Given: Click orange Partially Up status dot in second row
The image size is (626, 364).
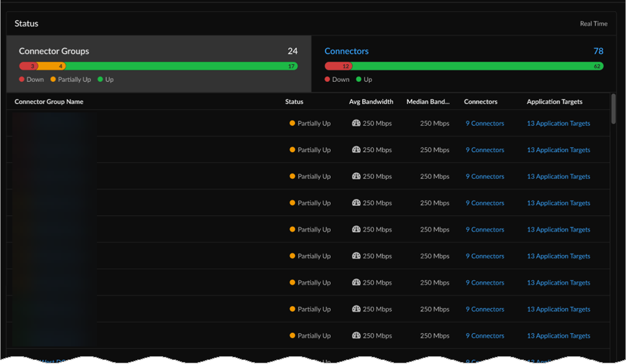Looking at the screenshot, I should click(293, 150).
